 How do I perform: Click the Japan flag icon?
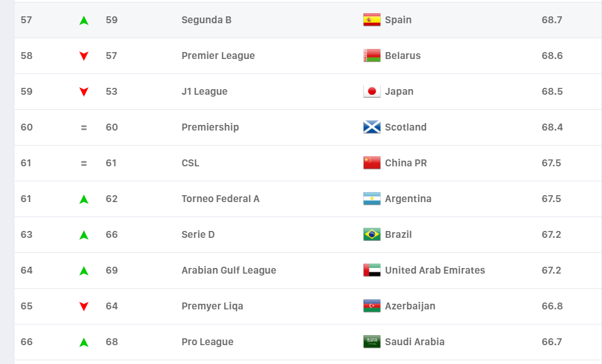pyautogui.click(x=371, y=91)
